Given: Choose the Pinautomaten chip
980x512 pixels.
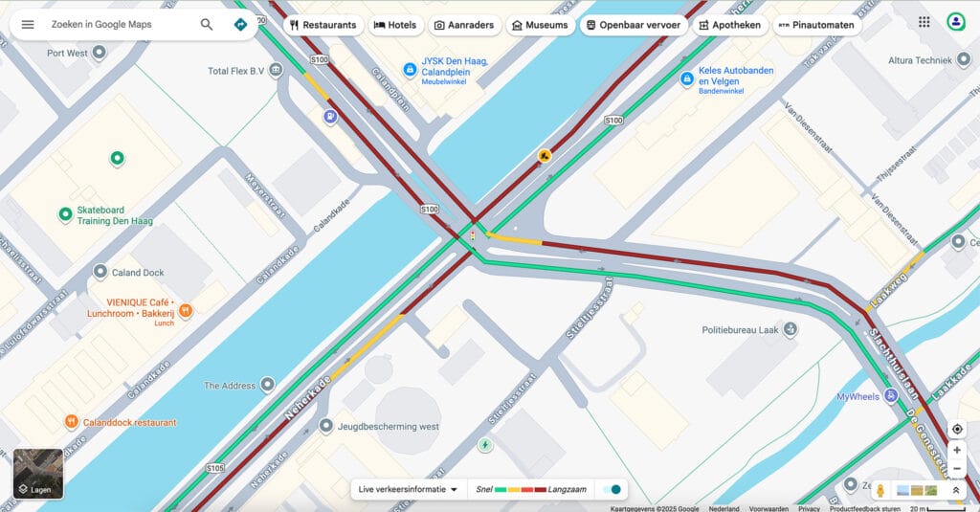Looking at the screenshot, I should (816, 25).
